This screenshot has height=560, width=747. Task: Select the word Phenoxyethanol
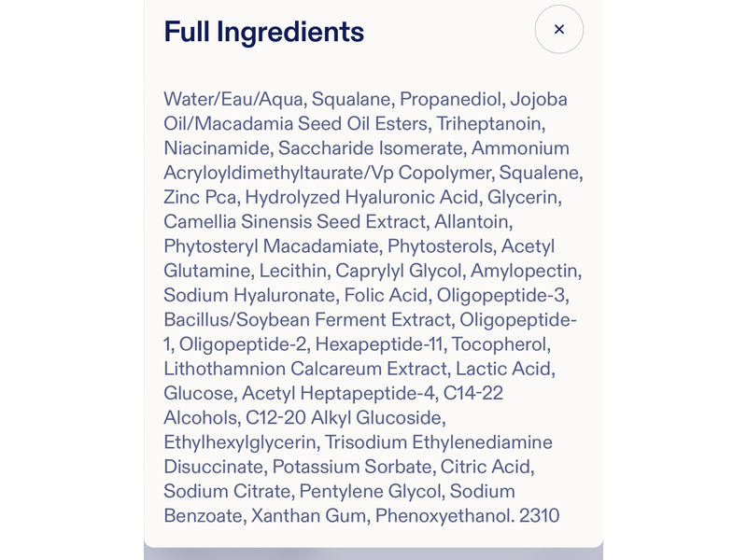(435, 515)
